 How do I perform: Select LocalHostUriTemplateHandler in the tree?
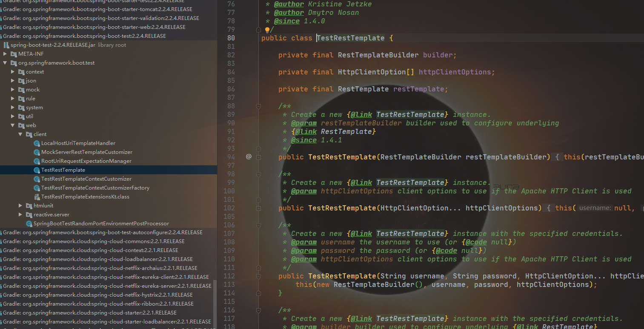(x=78, y=143)
